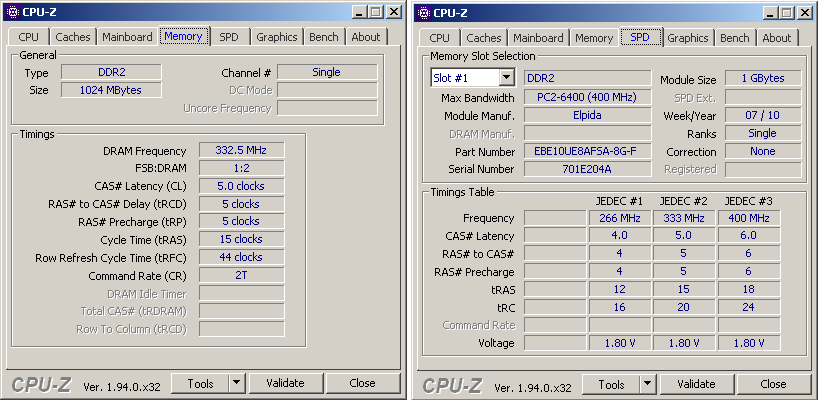Image resolution: width=819 pixels, height=400 pixels.
Task: Open the CPU tab in left window
Action: pyautogui.click(x=28, y=37)
